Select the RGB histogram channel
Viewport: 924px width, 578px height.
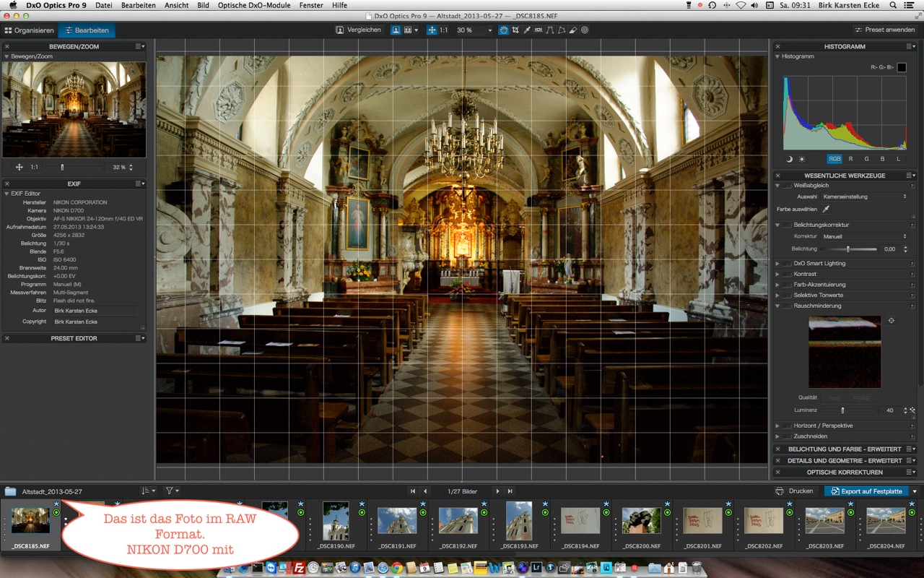coord(834,159)
